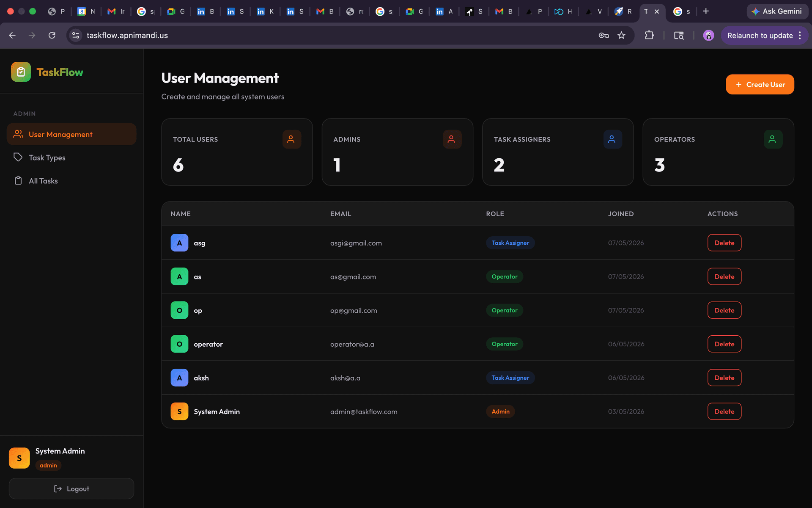
Task: Open the password key icon
Action: 604,36
